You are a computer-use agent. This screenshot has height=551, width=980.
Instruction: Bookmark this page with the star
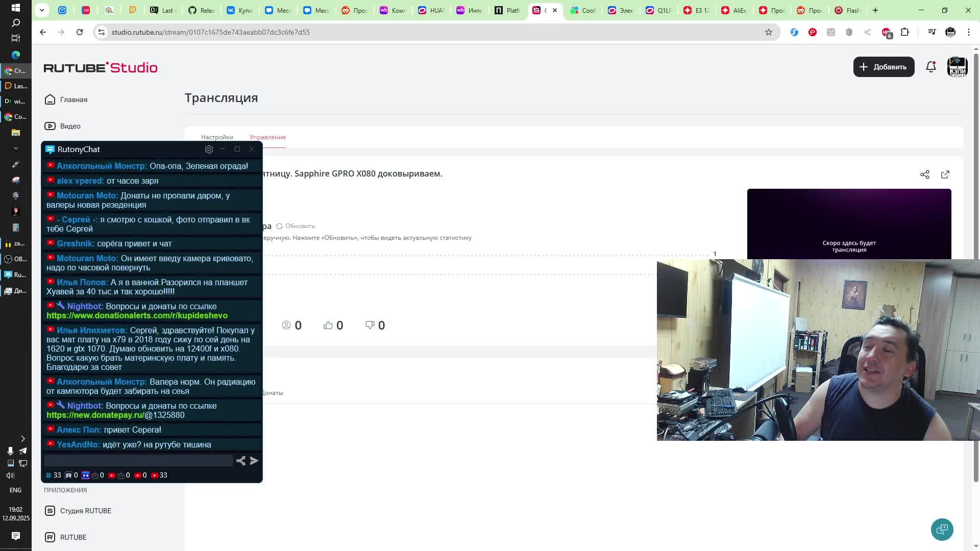769,32
